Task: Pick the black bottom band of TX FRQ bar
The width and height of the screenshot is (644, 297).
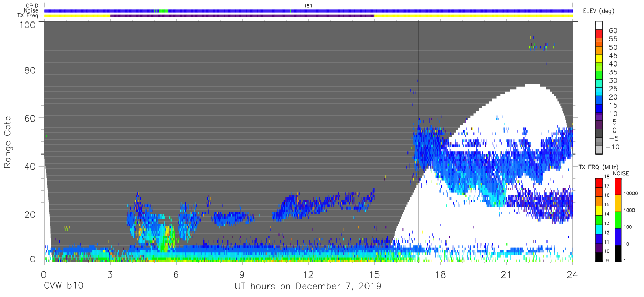Action: click(599, 256)
